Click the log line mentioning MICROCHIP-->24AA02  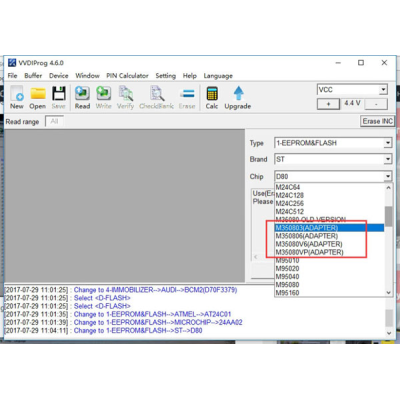(x=123, y=322)
